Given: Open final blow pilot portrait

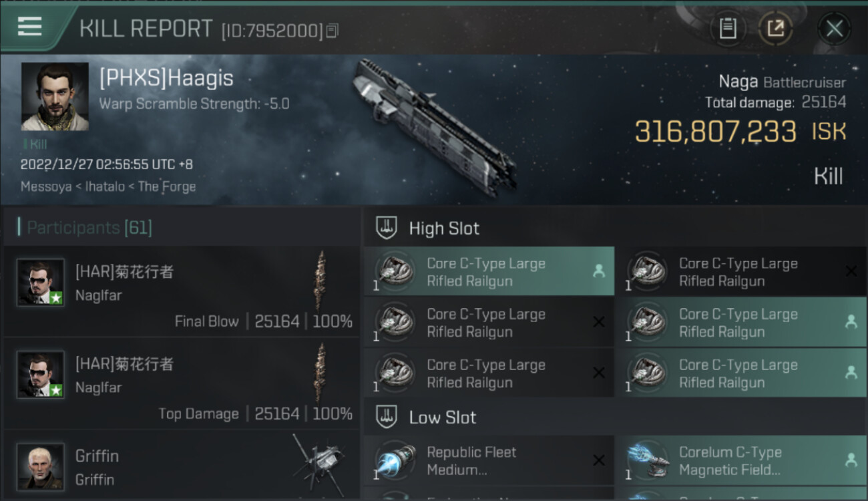Looking at the screenshot, I should tap(41, 283).
